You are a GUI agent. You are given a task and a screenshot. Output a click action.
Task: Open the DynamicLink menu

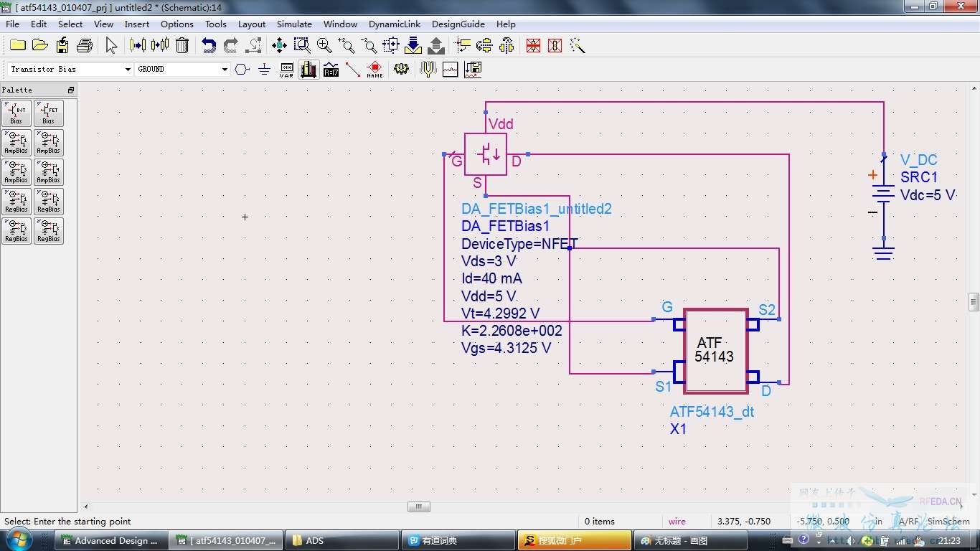point(395,24)
